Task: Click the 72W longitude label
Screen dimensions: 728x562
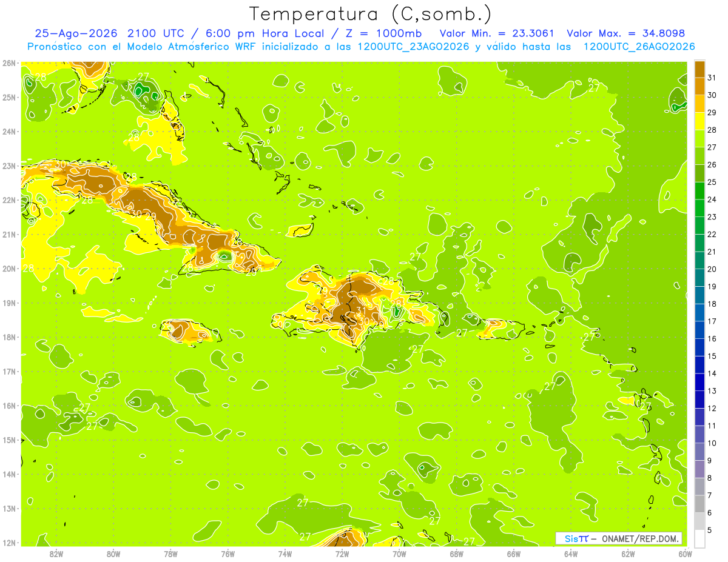Action: (x=342, y=554)
